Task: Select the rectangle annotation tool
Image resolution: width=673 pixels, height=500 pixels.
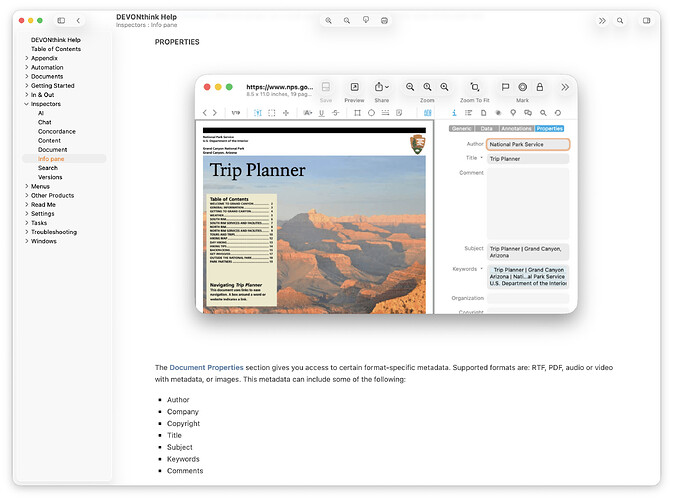Action: [x=357, y=113]
